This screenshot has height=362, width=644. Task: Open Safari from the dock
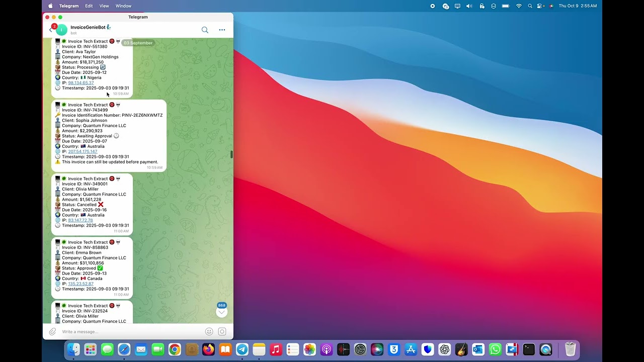click(x=124, y=349)
